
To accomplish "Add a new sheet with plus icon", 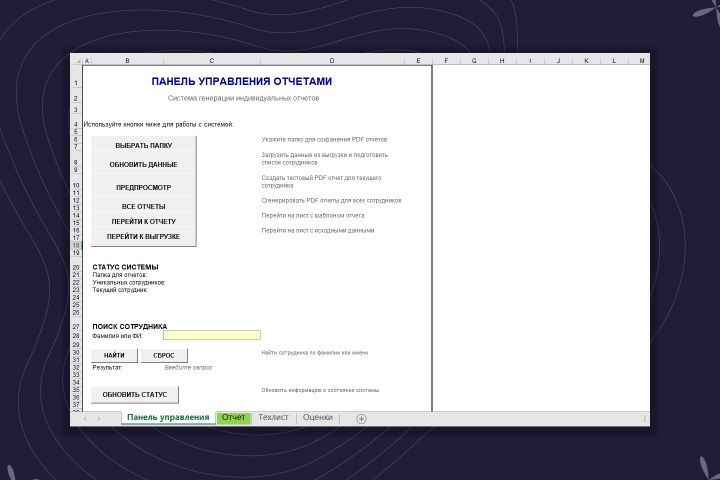I will click(x=361, y=418).
